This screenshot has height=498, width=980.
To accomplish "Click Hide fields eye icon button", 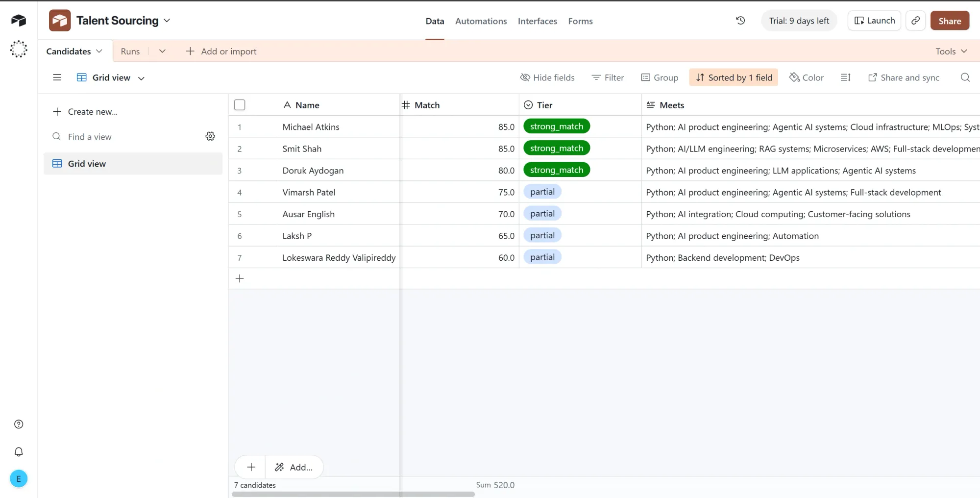I will (x=547, y=77).
